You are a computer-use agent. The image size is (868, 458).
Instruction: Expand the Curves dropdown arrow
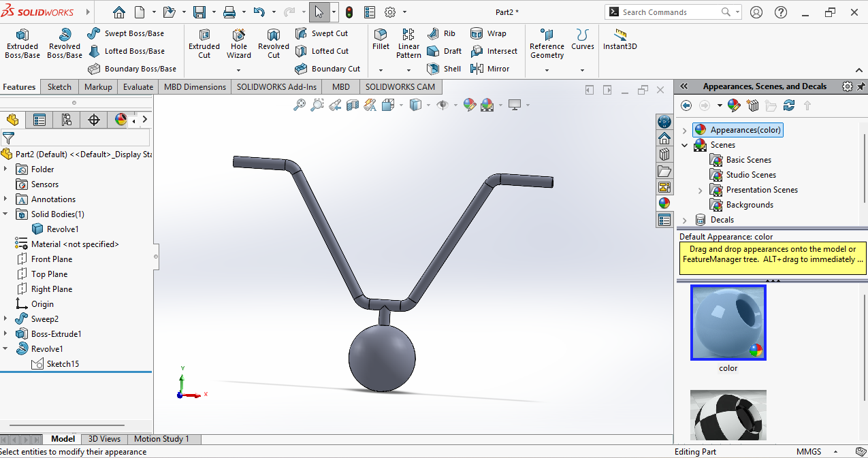[582, 70]
